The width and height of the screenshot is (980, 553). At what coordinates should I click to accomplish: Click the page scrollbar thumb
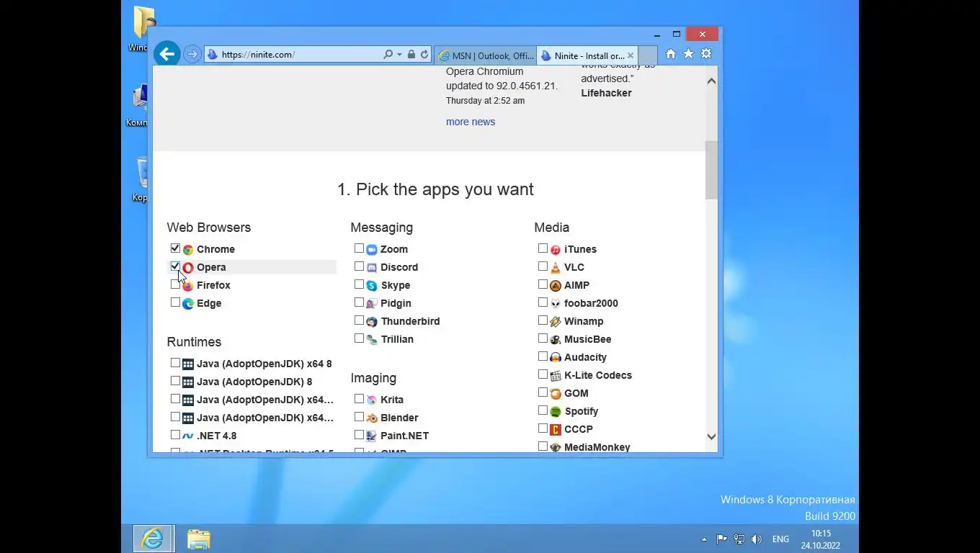[x=711, y=171]
